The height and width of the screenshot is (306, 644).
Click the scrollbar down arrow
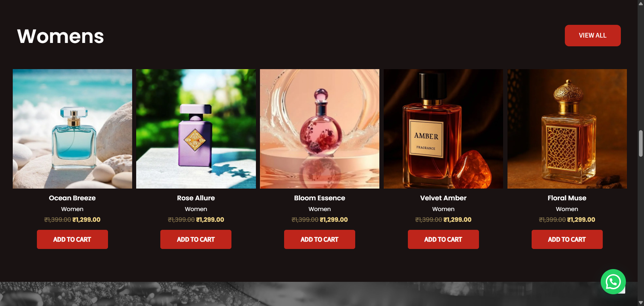(x=641, y=303)
